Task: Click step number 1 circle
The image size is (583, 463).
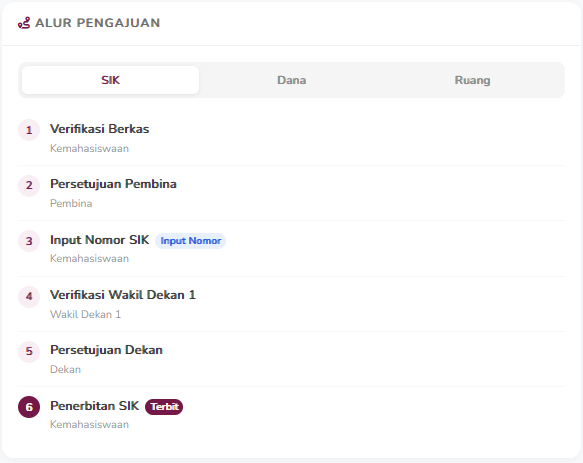Action: pos(29,130)
